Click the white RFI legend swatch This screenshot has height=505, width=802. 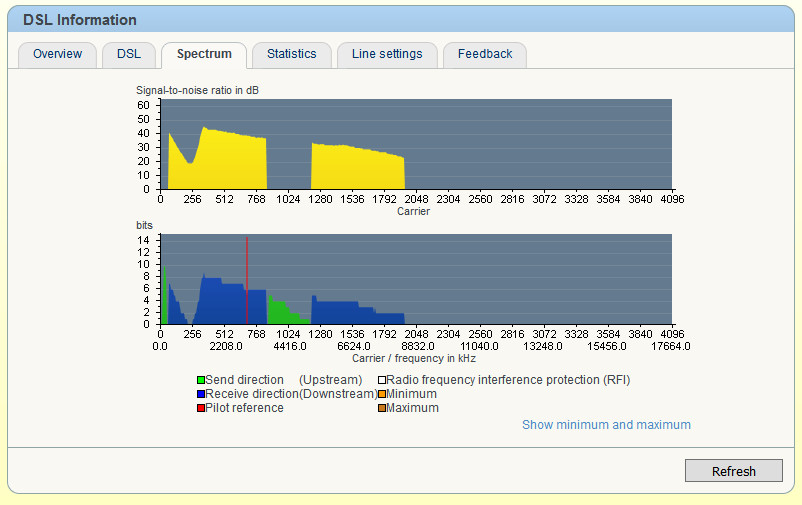click(382, 380)
